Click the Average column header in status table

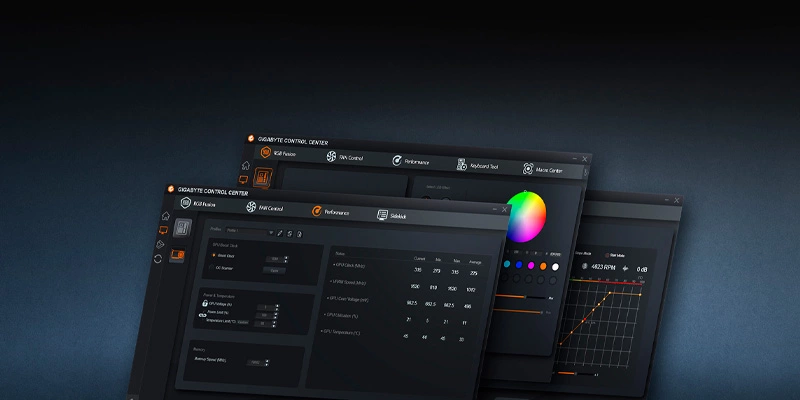(475, 262)
